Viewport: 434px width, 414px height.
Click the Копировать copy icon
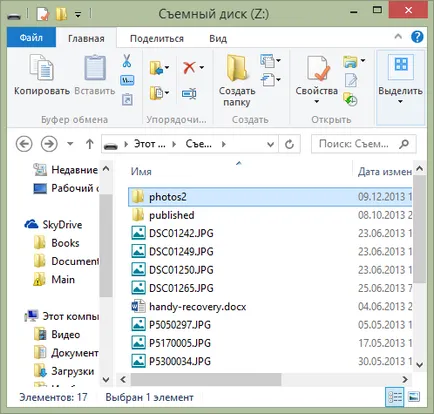click(42, 68)
